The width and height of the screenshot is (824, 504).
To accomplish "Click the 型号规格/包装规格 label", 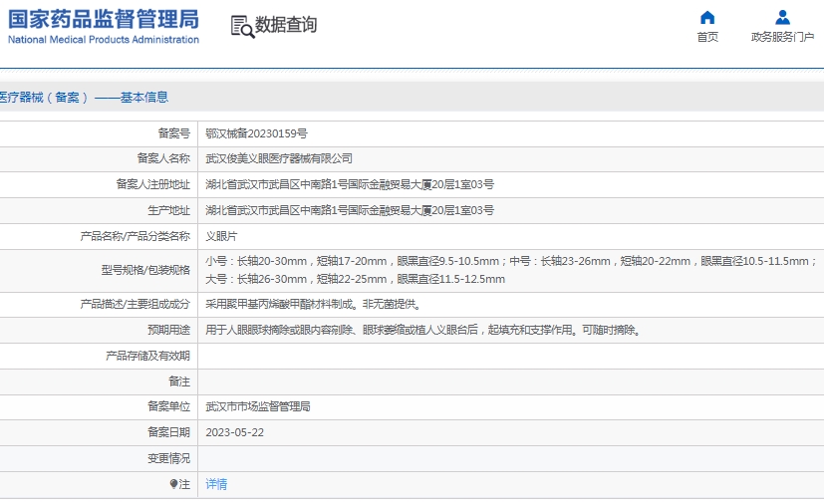I will pos(145,270).
